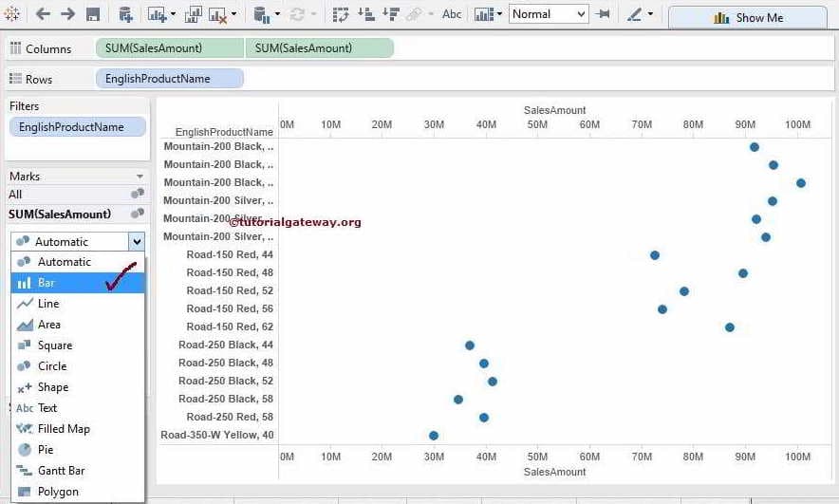
Task: Select Automatic from the mark type list
Action: pyautogui.click(x=78, y=262)
